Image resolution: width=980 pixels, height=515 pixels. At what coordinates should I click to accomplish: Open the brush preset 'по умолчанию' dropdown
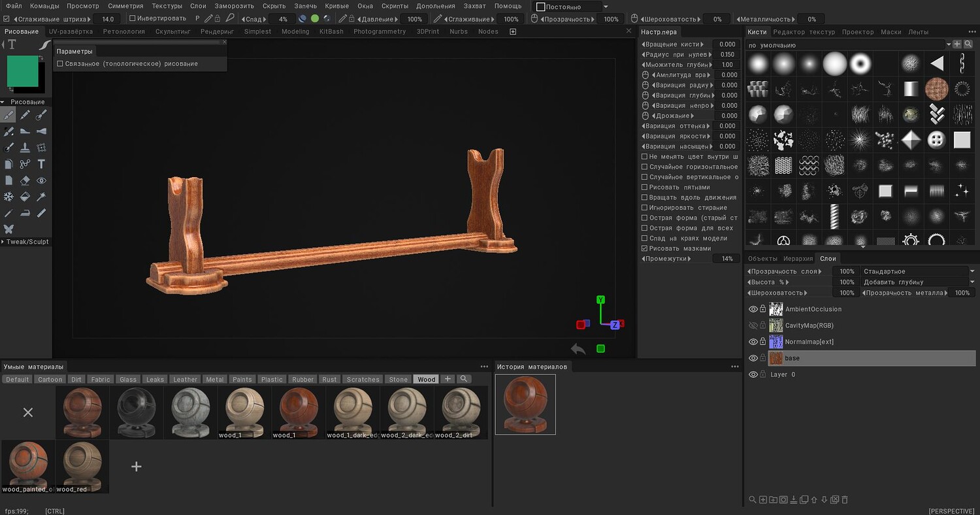849,45
